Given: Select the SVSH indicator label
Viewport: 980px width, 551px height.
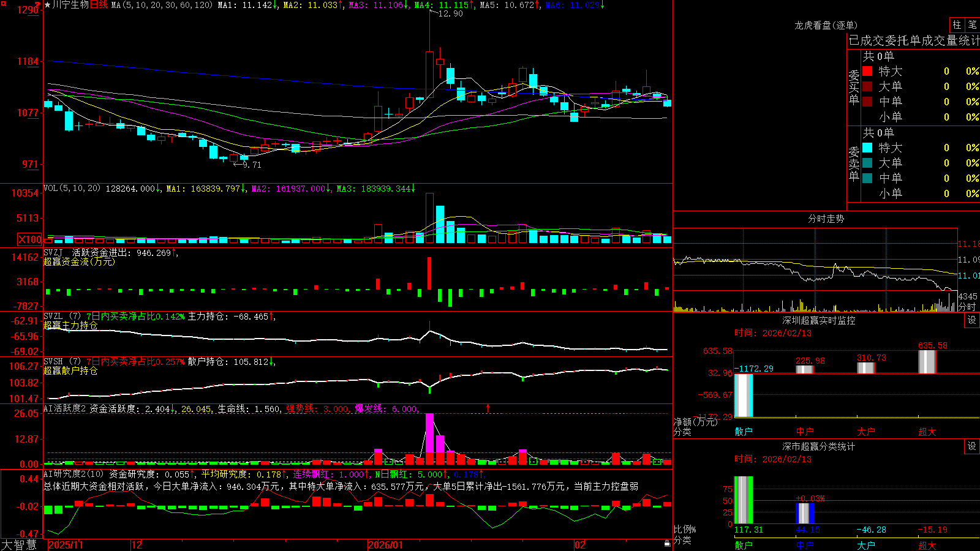Looking at the screenshot, I should [x=53, y=361].
